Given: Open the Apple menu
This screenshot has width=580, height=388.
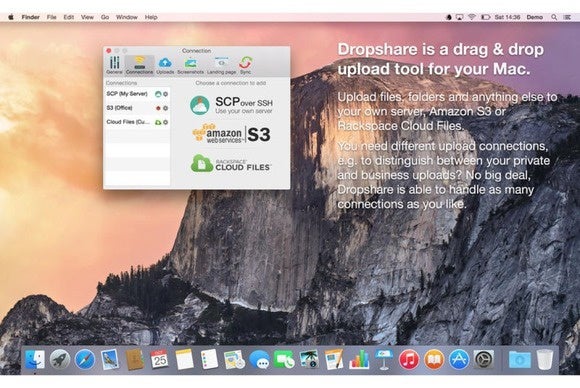Looking at the screenshot, I should pyautogui.click(x=11, y=17).
